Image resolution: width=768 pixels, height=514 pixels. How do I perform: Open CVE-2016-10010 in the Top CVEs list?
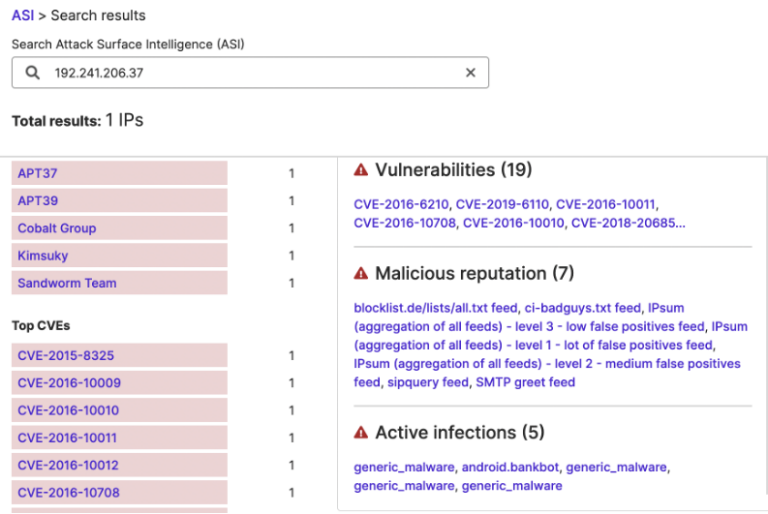[120, 410]
